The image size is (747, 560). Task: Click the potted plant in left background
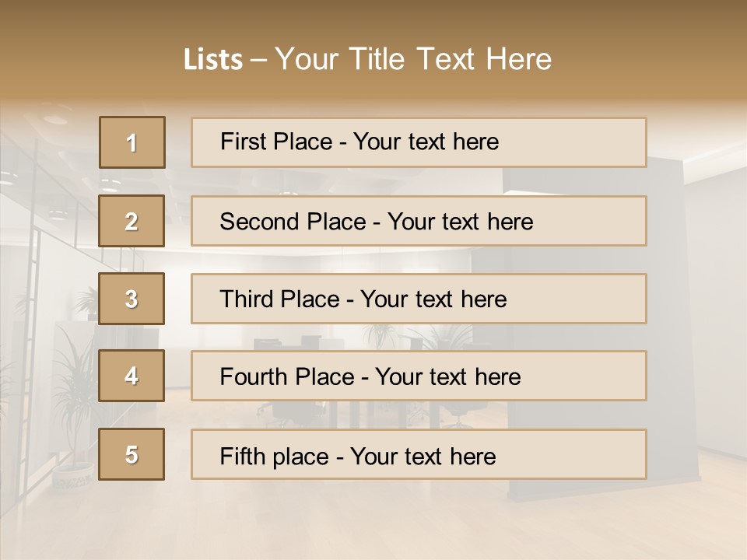coord(74,436)
